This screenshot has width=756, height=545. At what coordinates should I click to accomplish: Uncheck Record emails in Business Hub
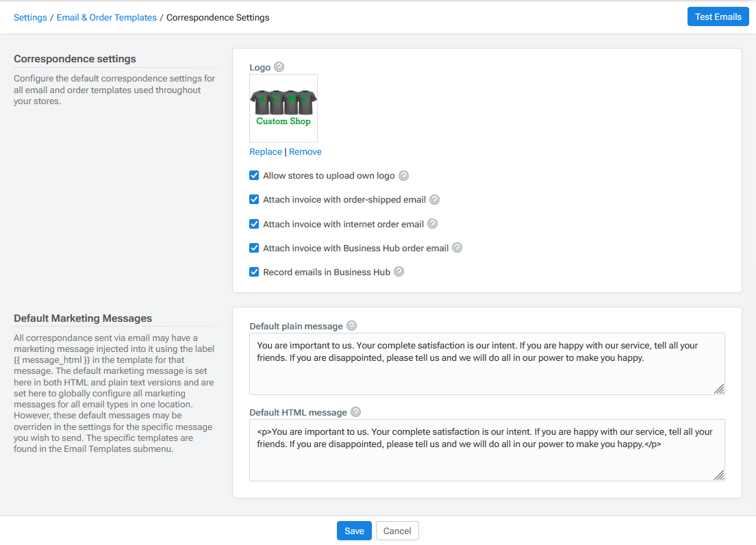254,272
